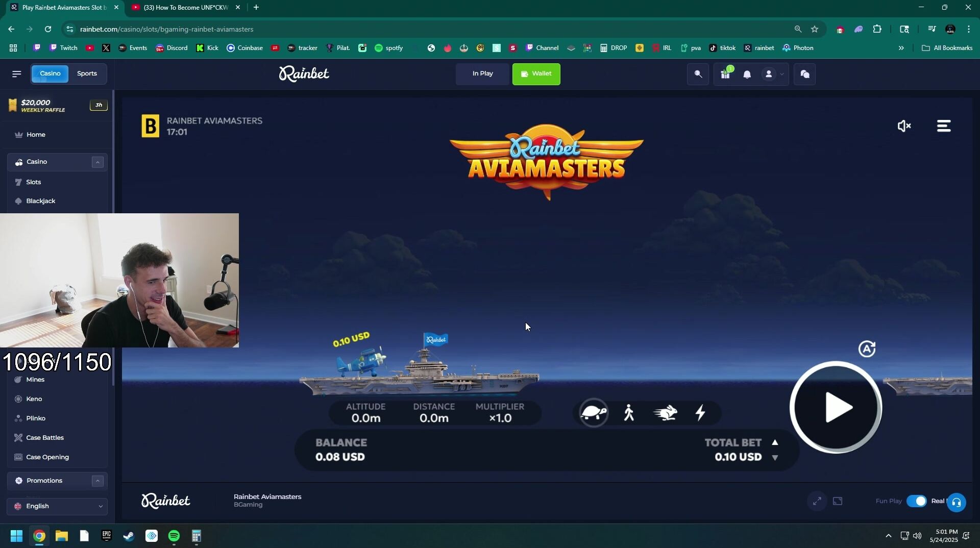The height and width of the screenshot is (548, 980).
Task: Open the sidebar hamburger menu
Action: coord(16,74)
